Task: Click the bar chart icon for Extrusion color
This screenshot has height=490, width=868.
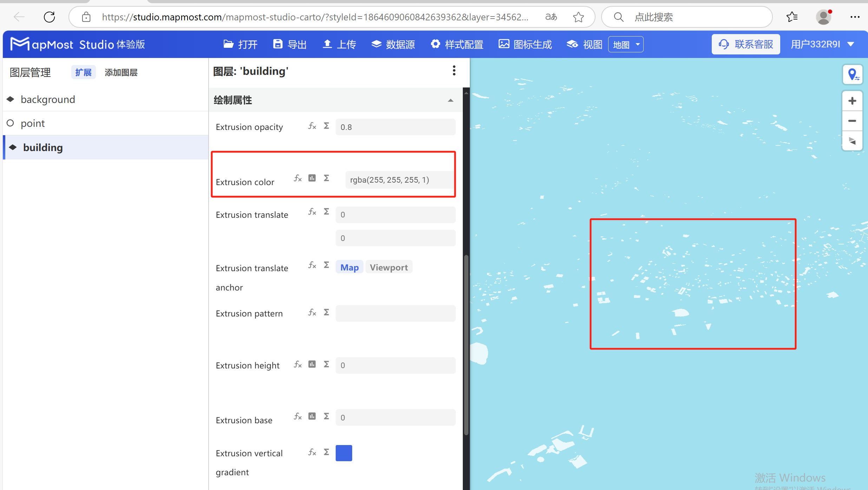Action: tap(312, 178)
